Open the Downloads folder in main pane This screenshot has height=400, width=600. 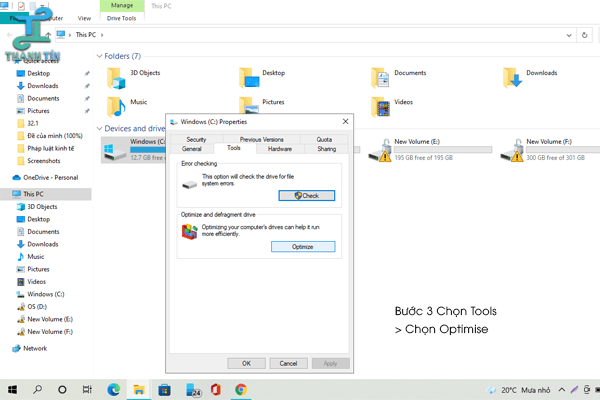(x=513, y=77)
